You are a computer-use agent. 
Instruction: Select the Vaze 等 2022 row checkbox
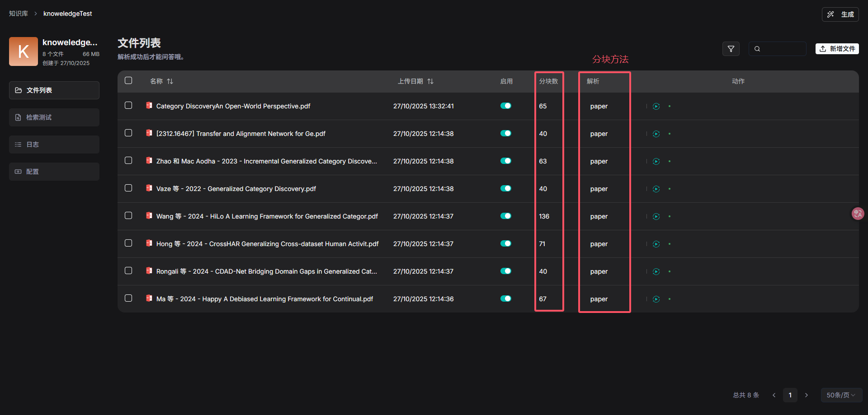point(128,188)
